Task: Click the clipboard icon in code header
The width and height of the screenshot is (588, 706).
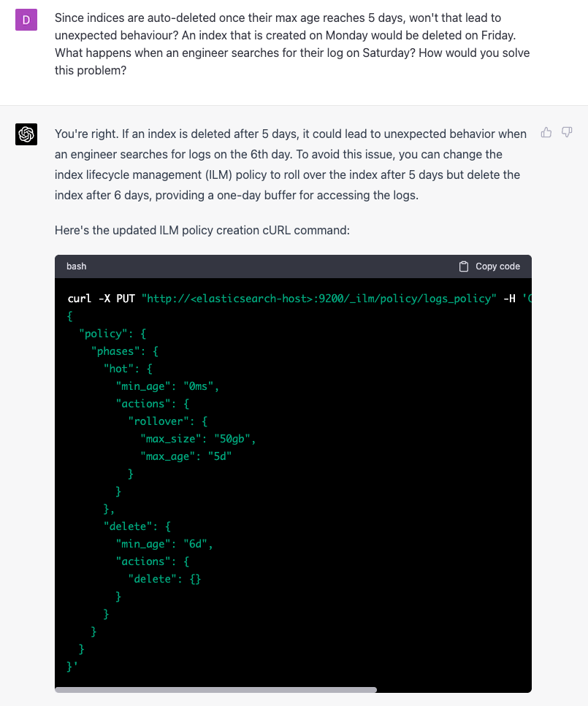Action: point(463,266)
